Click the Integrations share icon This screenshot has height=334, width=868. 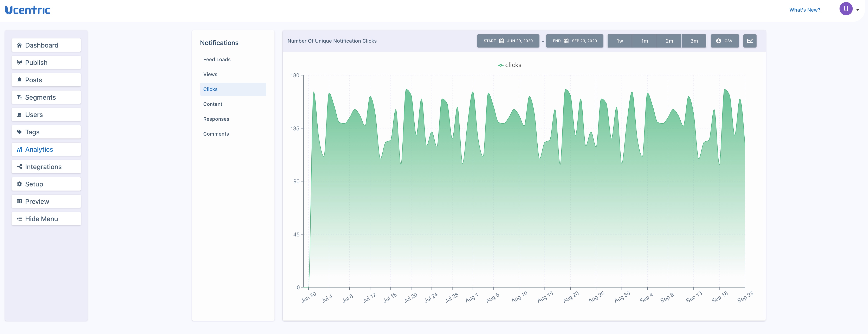tap(19, 167)
